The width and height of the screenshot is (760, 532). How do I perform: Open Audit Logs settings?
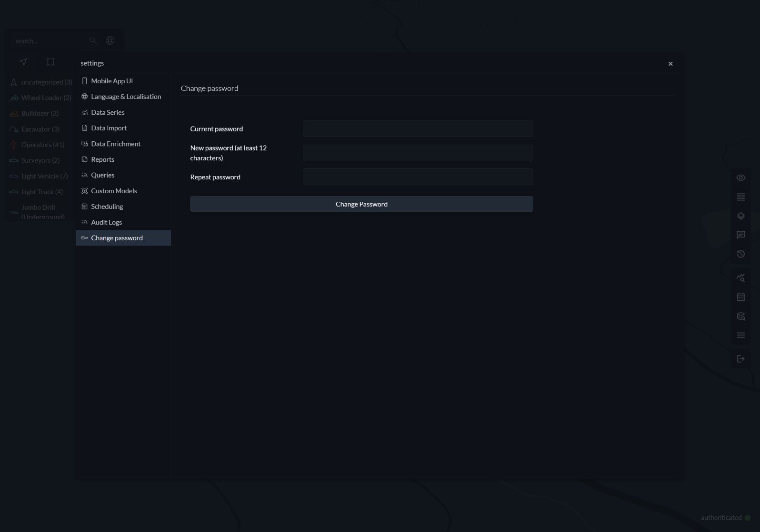(x=123, y=222)
